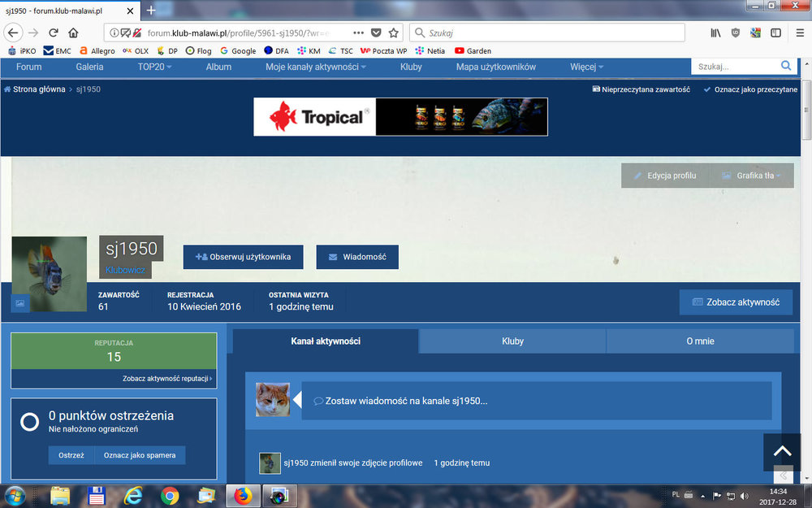Open Mapa użytkowników menu item
Viewport: 812px width, 508px height.
[x=495, y=67]
